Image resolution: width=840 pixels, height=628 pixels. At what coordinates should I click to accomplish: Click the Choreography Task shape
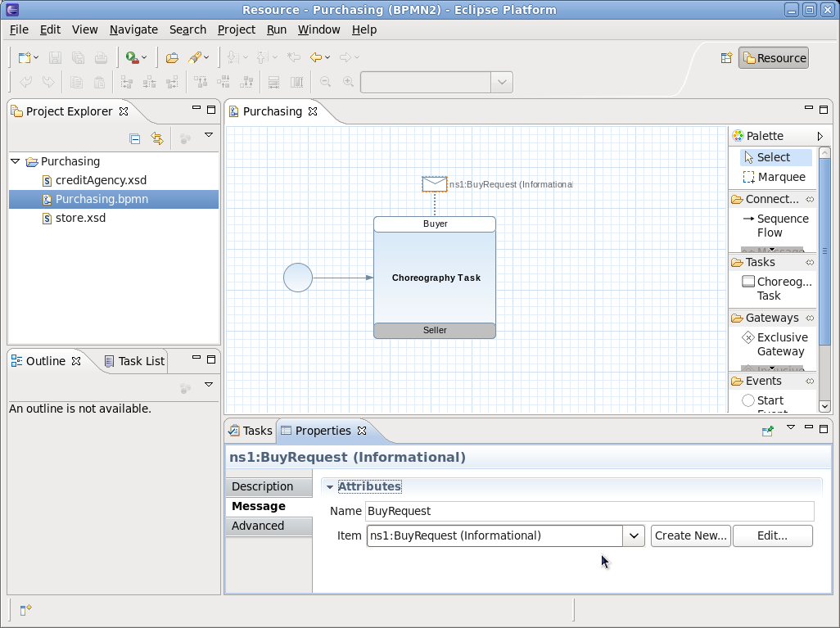(x=435, y=278)
